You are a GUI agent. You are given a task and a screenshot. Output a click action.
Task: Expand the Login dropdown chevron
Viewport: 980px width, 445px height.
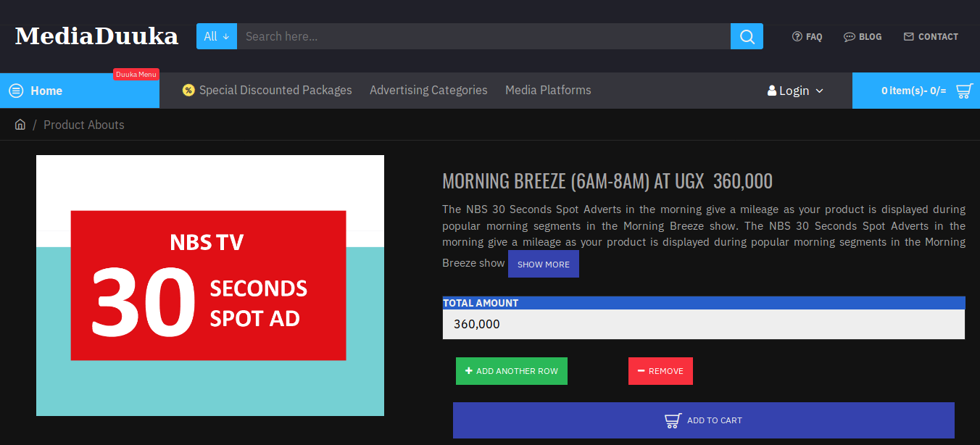pos(820,91)
